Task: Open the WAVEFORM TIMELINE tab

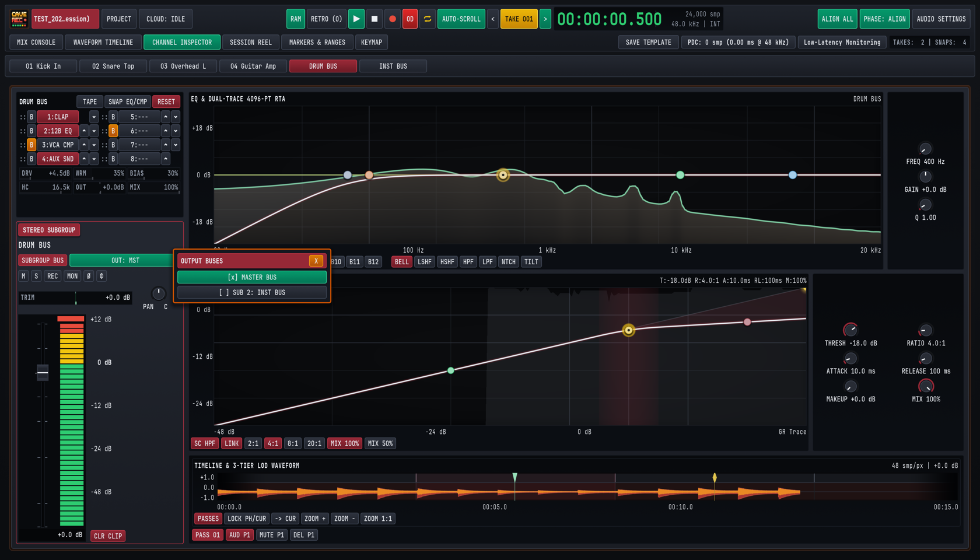Action: pyautogui.click(x=103, y=42)
